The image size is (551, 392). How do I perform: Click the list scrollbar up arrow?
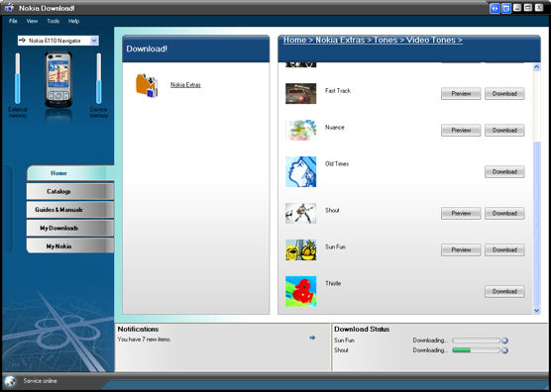(536, 67)
